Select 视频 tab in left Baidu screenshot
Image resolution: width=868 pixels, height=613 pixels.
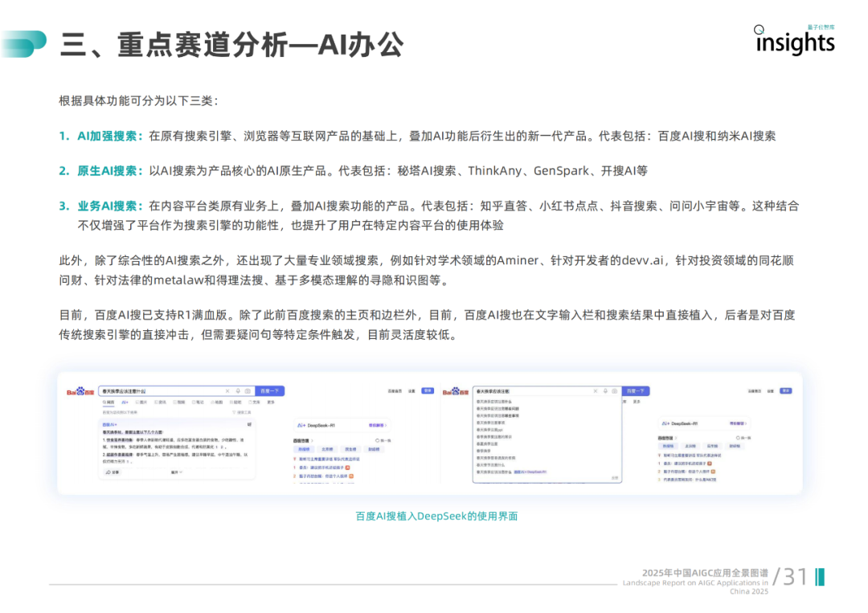178,403
